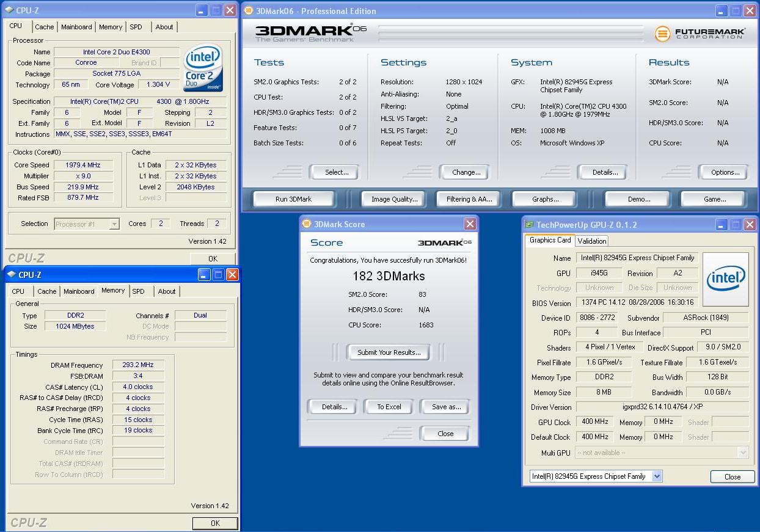
Task: Launch the Demo button
Action: (x=639, y=199)
